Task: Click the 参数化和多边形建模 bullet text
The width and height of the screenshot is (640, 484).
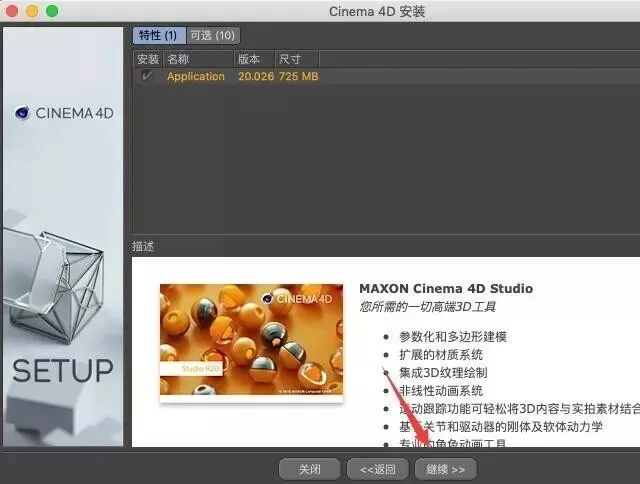Action: pyautogui.click(x=453, y=337)
